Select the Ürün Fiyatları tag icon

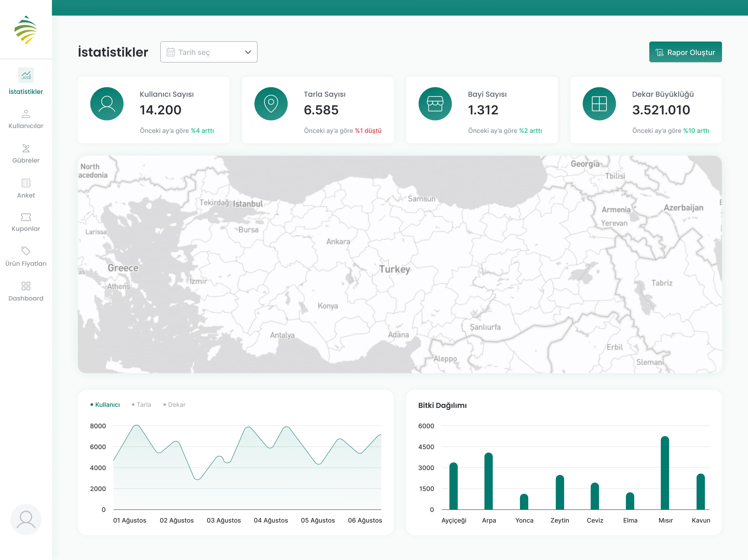(26, 251)
